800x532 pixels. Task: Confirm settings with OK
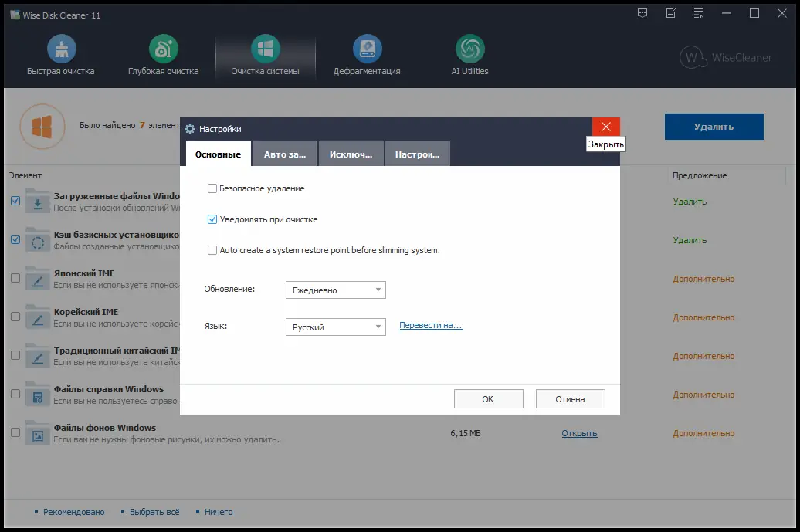(488, 399)
